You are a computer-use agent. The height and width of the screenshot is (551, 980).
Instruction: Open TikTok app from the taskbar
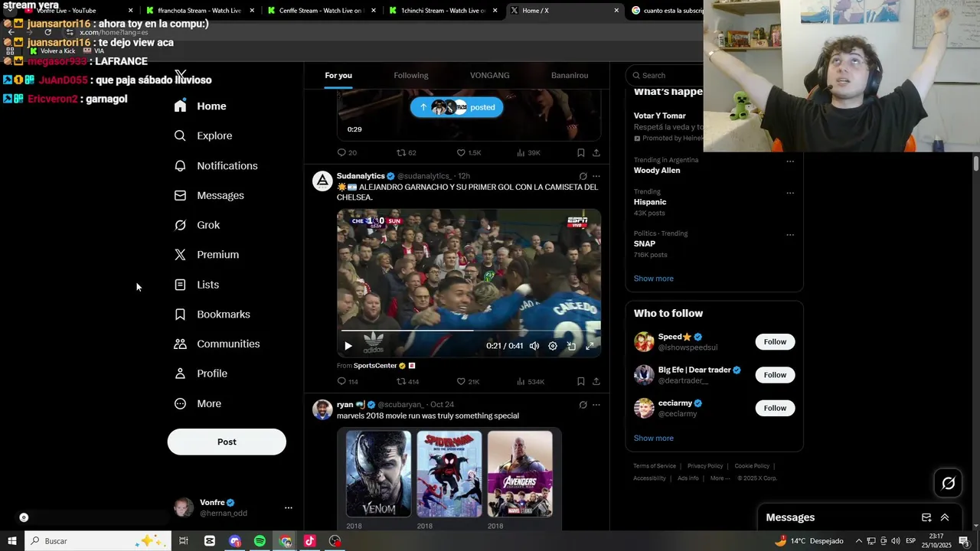point(309,541)
